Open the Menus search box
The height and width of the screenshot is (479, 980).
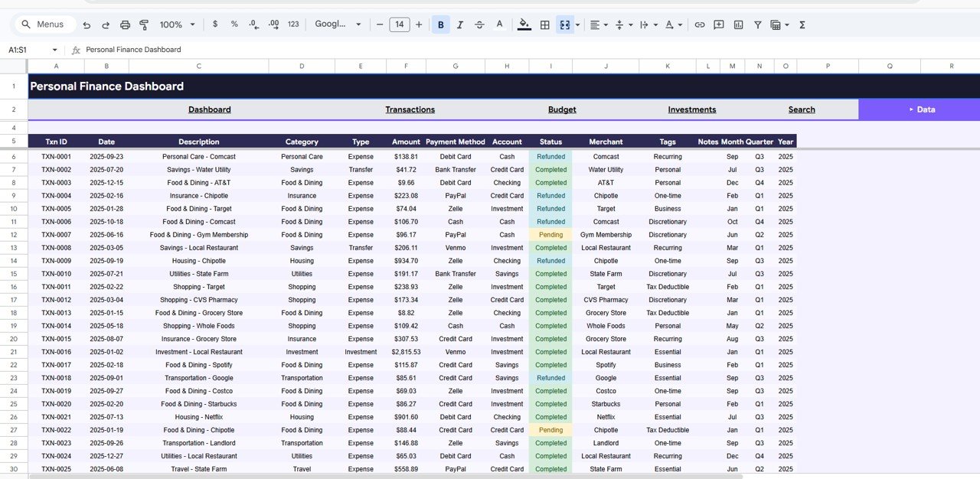click(43, 24)
